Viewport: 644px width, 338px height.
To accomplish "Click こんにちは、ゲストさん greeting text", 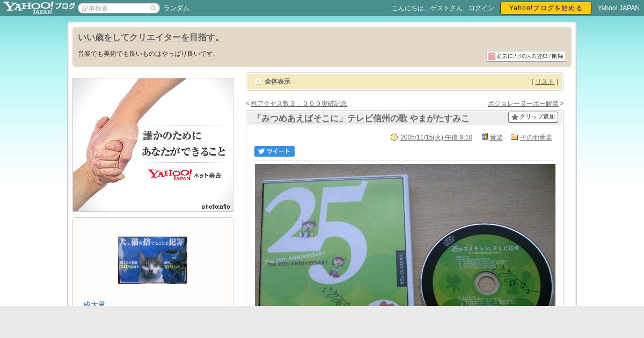I will coord(427,8).
